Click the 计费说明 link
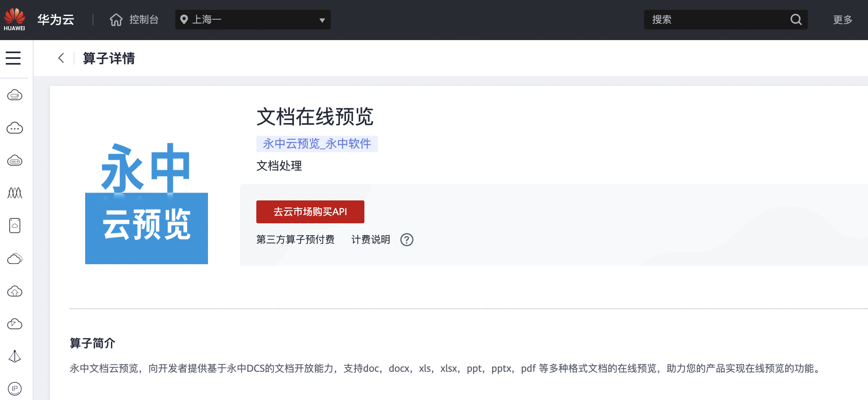Screen dimensions: 868x400 (371, 240)
